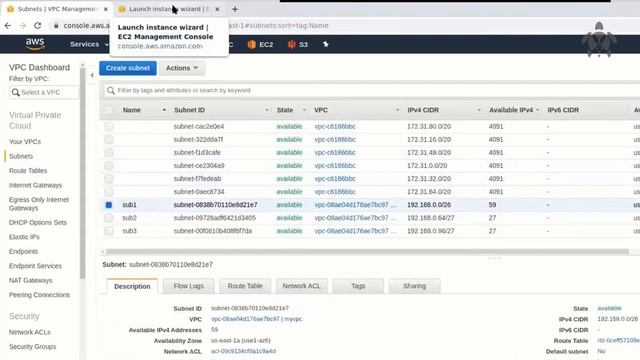Close the Launch instance wizard tab
Screen dimensions: 640x360
tap(217, 9)
